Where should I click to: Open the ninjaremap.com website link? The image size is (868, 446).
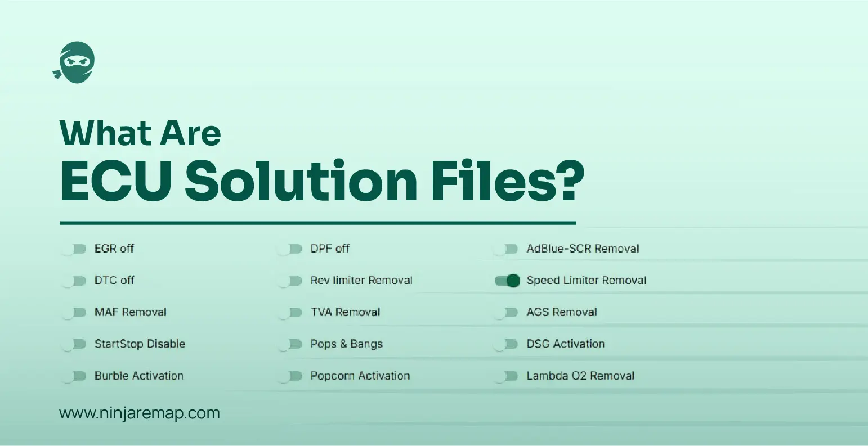click(x=139, y=413)
